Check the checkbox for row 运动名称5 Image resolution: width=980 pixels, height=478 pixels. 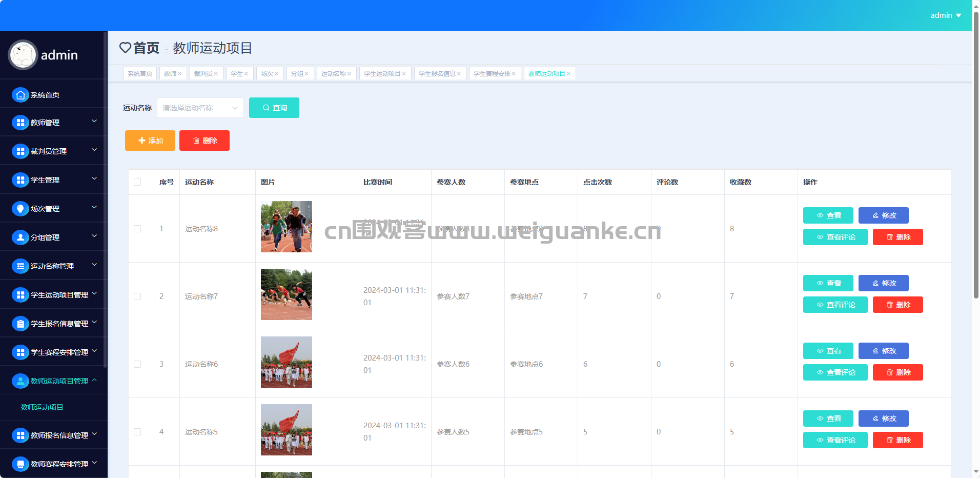coord(137,432)
